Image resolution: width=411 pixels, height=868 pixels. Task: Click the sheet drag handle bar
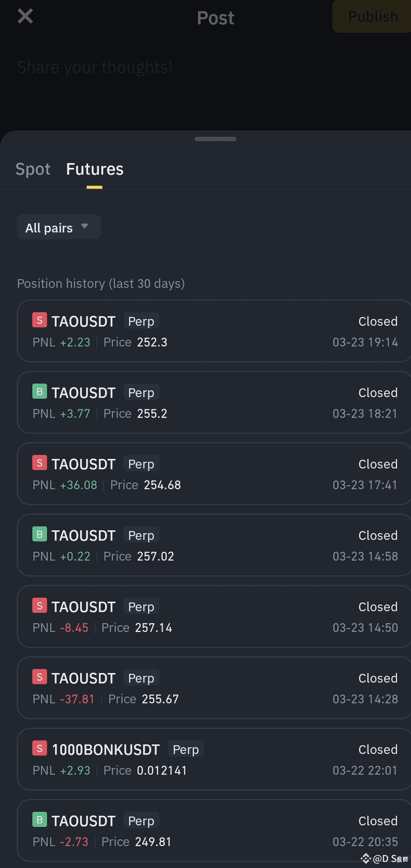pyautogui.click(x=215, y=139)
